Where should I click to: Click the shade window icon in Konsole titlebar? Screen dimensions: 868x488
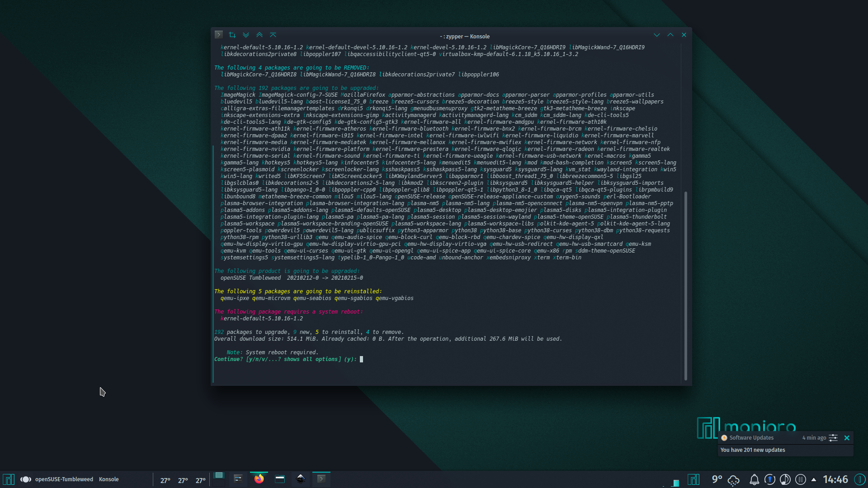273,35
